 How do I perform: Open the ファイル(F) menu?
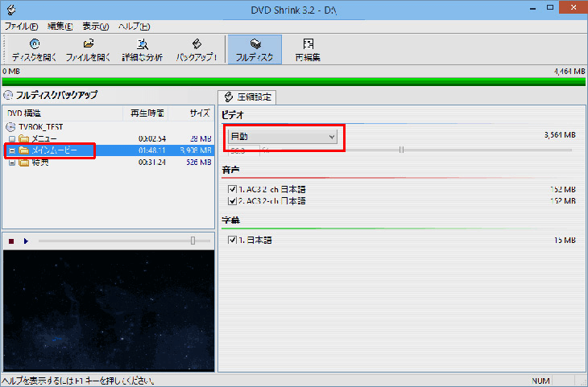[21, 27]
